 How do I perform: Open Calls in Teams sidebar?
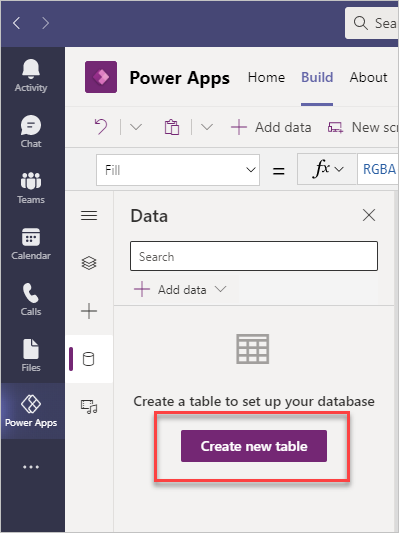(31, 299)
